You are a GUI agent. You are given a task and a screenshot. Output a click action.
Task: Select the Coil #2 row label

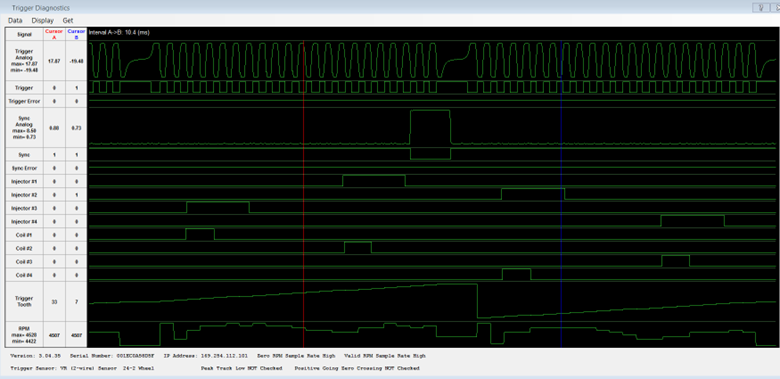pyautogui.click(x=24, y=248)
